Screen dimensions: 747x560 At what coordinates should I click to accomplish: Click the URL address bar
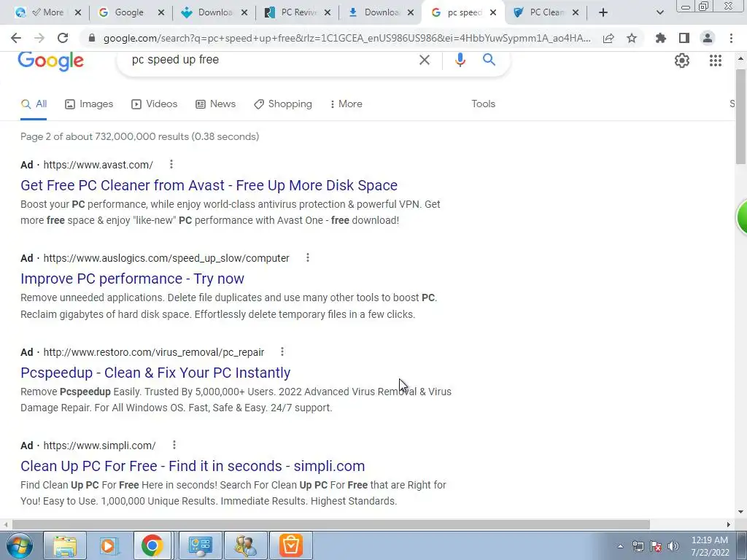tap(347, 38)
